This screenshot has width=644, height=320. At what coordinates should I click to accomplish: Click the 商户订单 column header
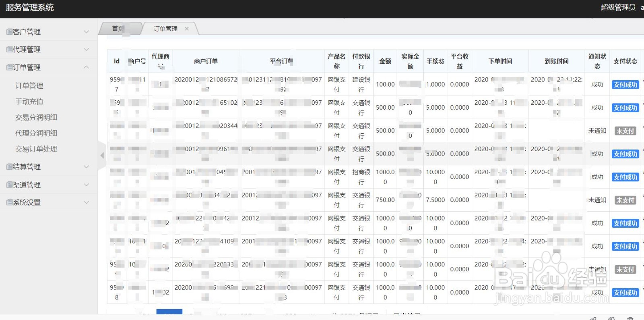(x=206, y=61)
